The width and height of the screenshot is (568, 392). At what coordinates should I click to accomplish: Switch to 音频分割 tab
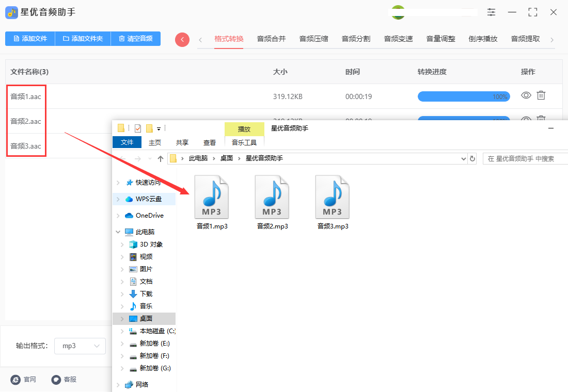[x=356, y=39]
